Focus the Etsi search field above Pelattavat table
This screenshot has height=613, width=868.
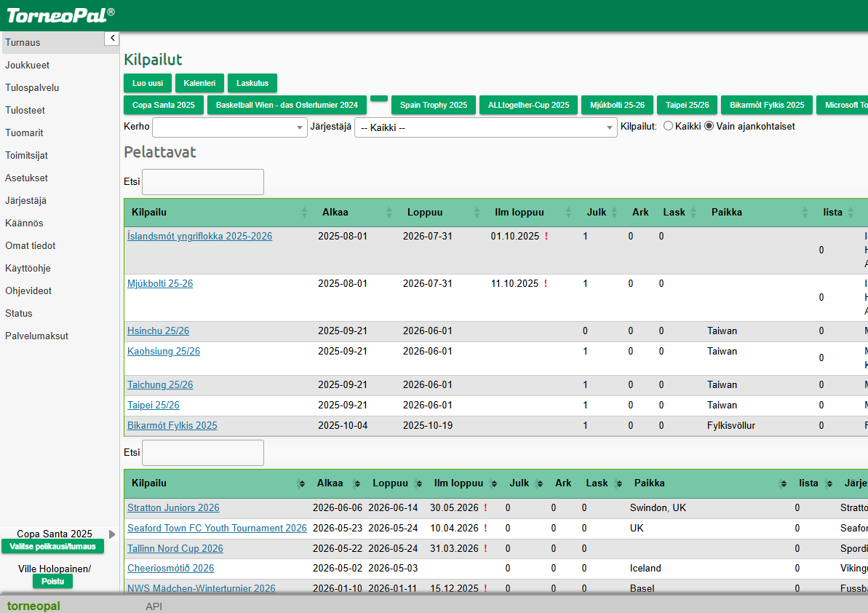(x=202, y=181)
